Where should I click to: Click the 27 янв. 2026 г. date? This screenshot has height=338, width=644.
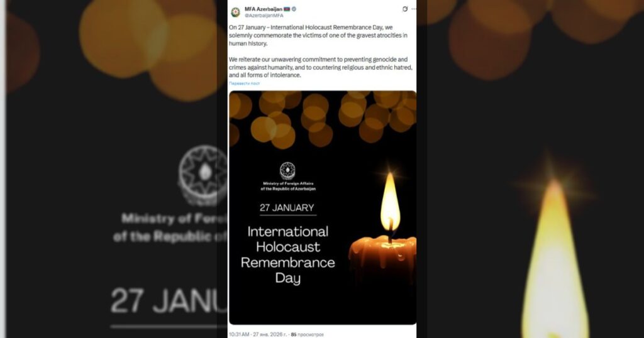[x=270, y=335]
